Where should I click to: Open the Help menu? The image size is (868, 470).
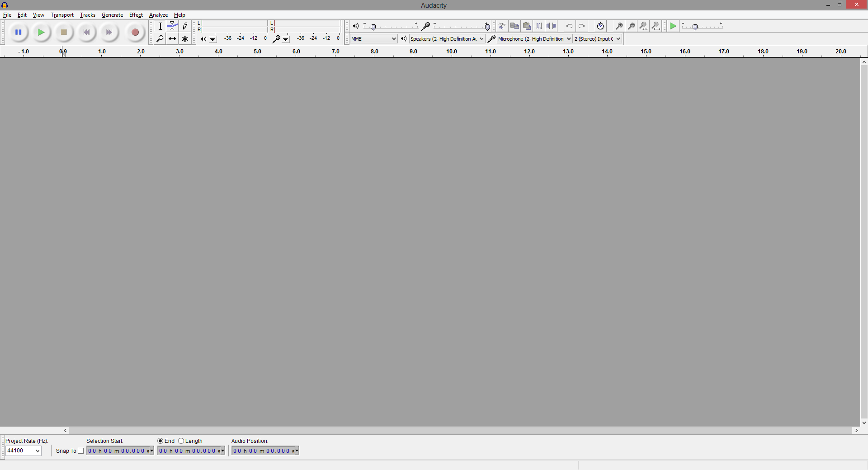coord(179,15)
